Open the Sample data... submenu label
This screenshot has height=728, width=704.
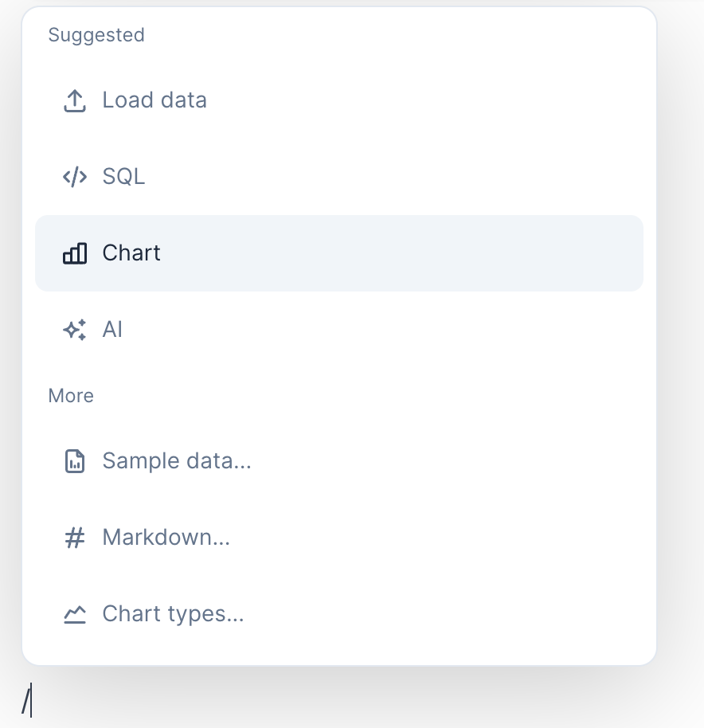(x=177, y=461)
